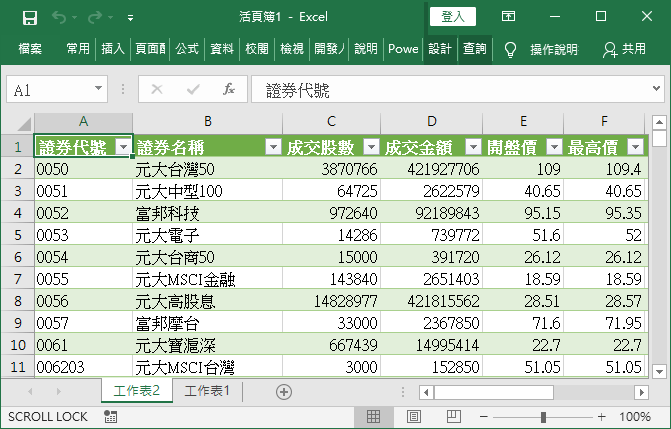Open the Customize Quick Access Toolbar arrow
The height and width of the screenshot is (429, 671).
pos(130,18)
